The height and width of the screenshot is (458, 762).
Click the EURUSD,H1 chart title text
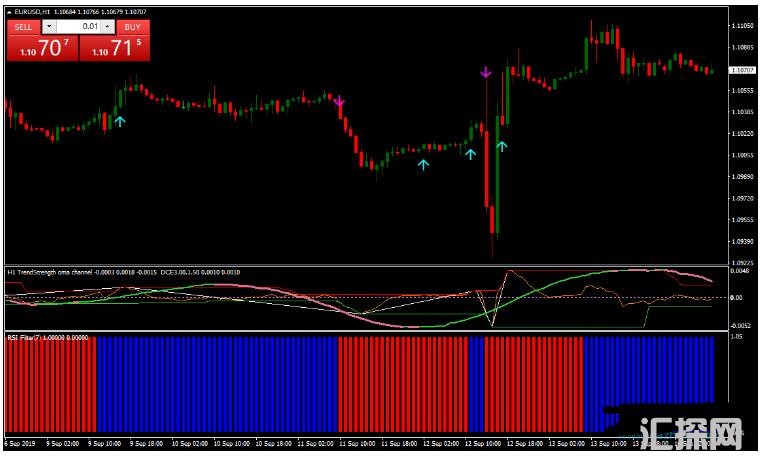tap(32, 12)
